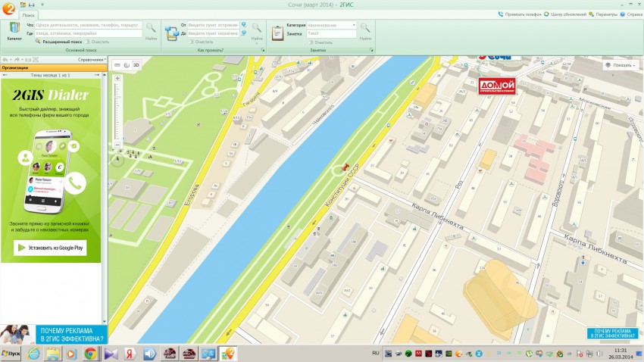Select the Поиск ribbon tab

click(28, 14)
